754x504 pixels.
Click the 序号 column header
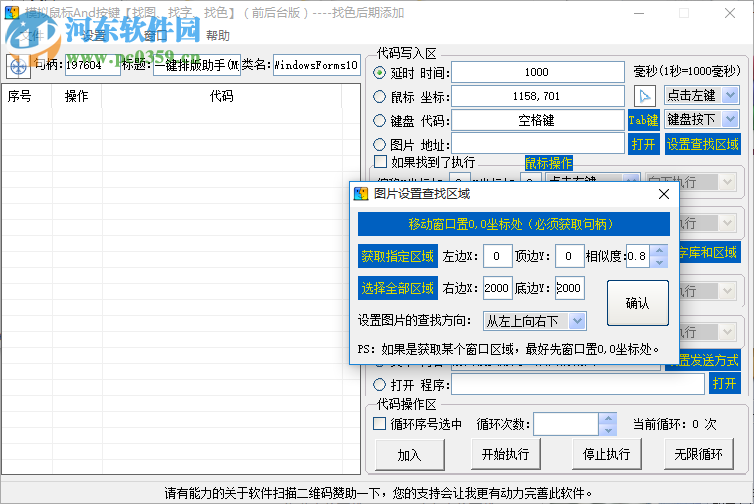tap(27, 96)
